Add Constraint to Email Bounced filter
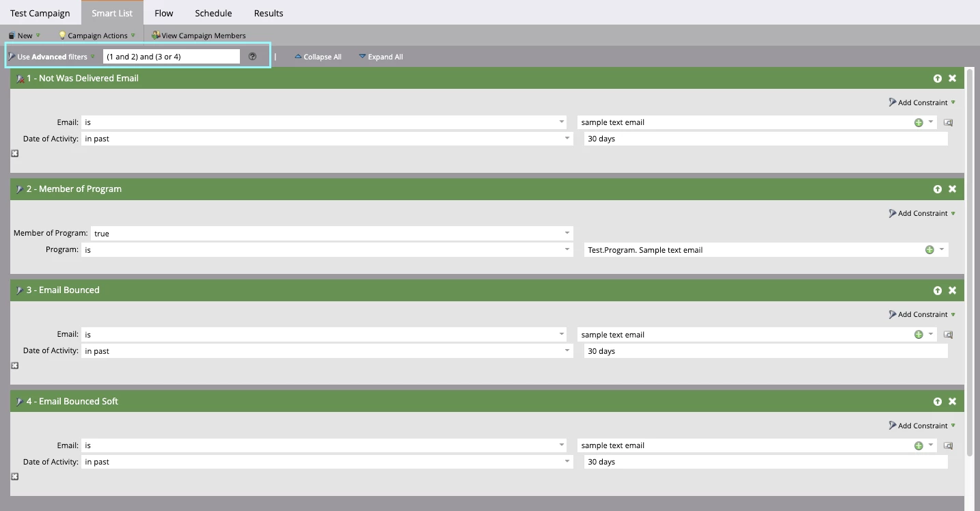 click(922, 314)
